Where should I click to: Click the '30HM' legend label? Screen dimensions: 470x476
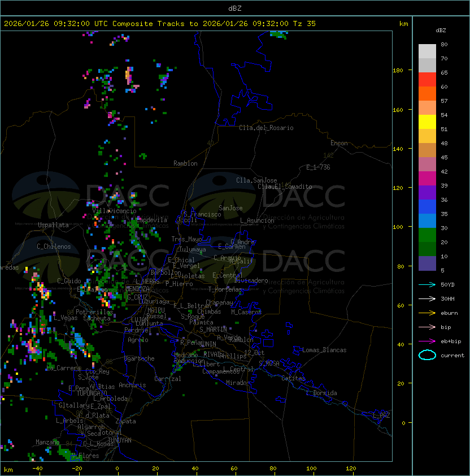pos(447,298)
